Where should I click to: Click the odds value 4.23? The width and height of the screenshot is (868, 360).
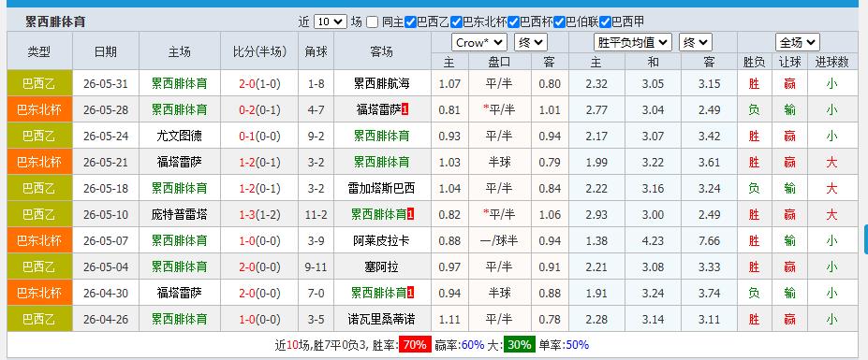653,240
